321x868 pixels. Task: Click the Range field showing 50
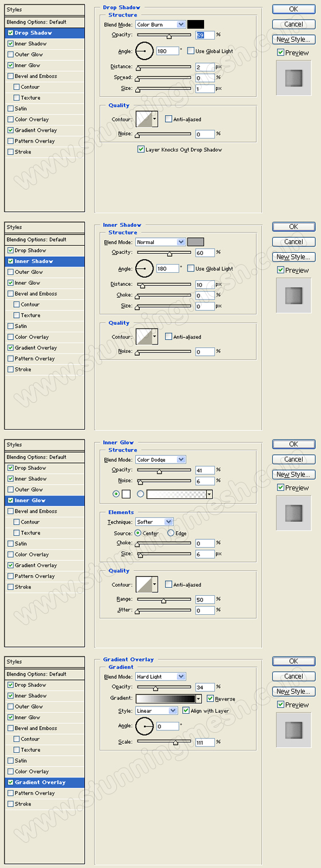click(205, 599)
